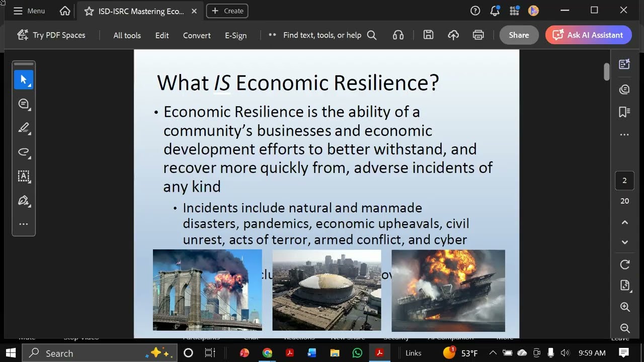Open more options ellipsis on right rail
This screenshot has width=644, height=362.
tap(624, 135)
